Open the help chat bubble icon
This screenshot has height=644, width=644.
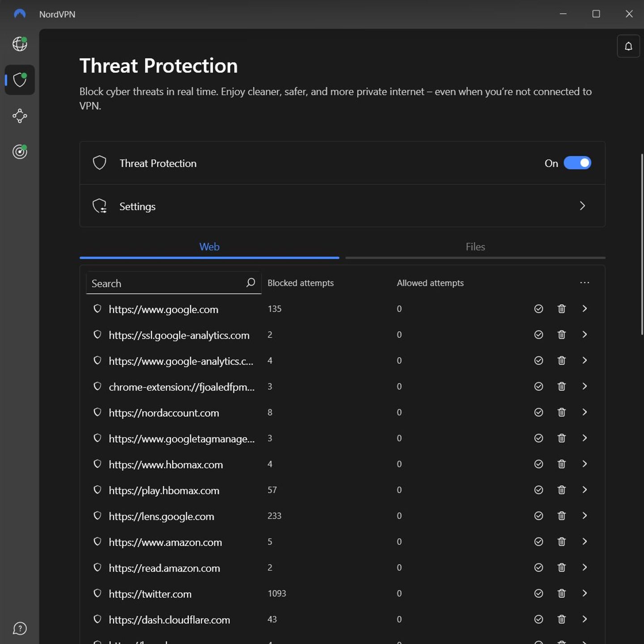pos(20,628)
